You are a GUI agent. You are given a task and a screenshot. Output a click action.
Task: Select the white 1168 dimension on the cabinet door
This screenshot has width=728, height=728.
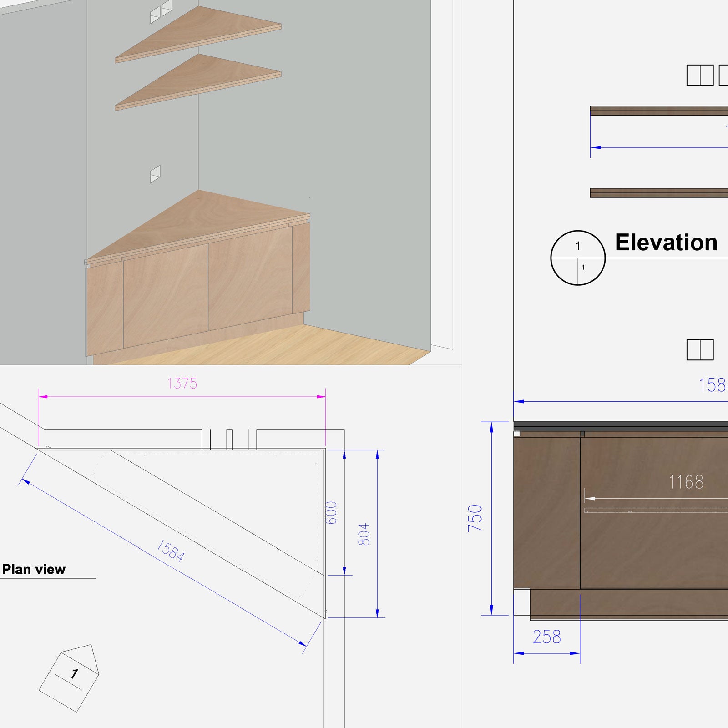686,482
